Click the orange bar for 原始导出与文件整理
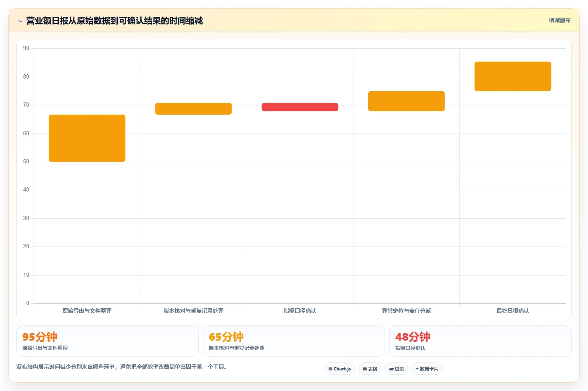 tap(87, 138)
